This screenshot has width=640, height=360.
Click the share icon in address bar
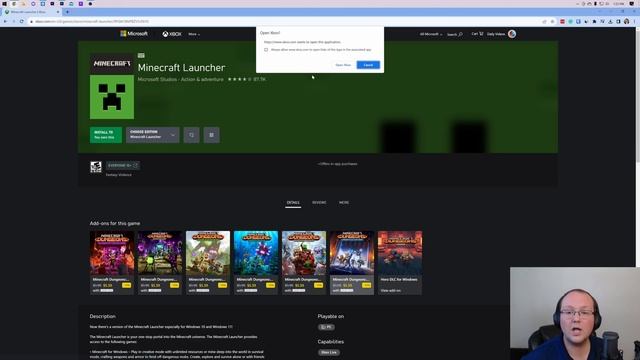(x=544, y=21)
